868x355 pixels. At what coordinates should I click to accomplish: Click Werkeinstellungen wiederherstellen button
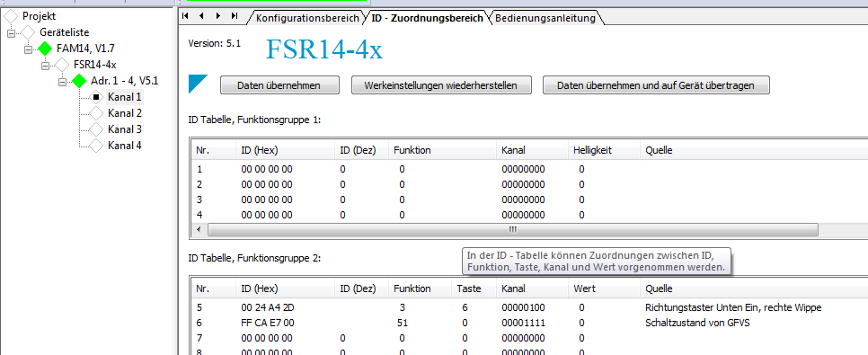pyautogui.click(x=440, y=85)
